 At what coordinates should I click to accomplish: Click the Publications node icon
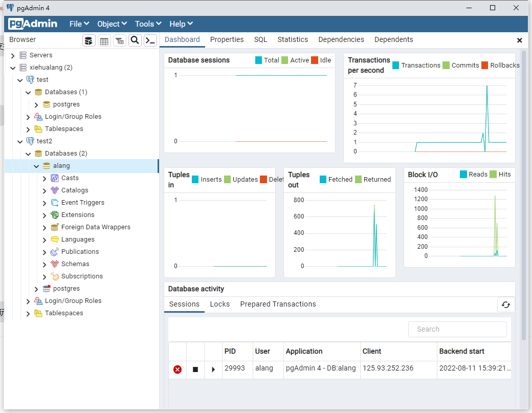click(55, 252)
